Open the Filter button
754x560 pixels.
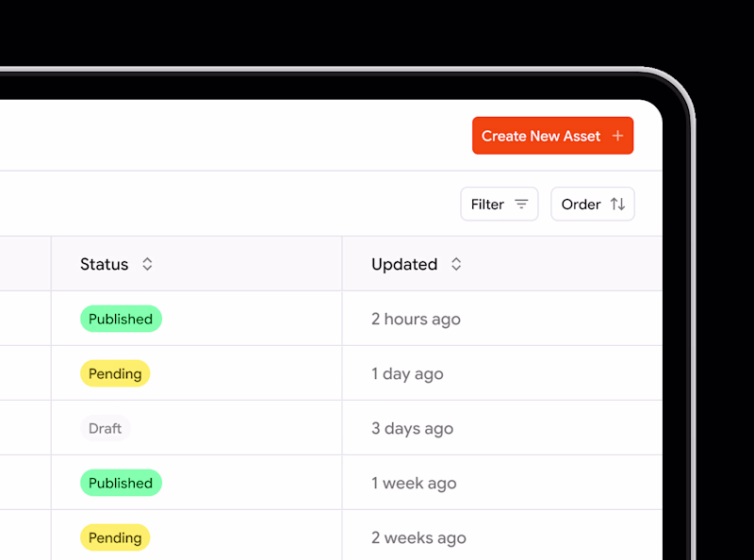pos(500,204)
